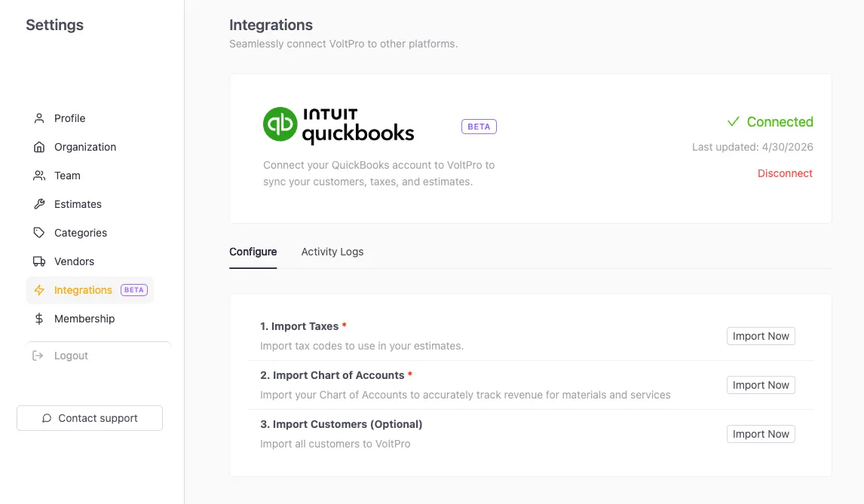Click the BETA badge beside Integrations sidebar item

[x=134, y=290]
